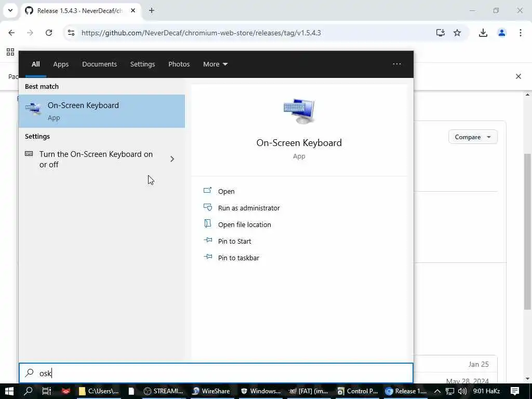Click the browser address bar URL
532x399 pixels.
click(201, 33)
